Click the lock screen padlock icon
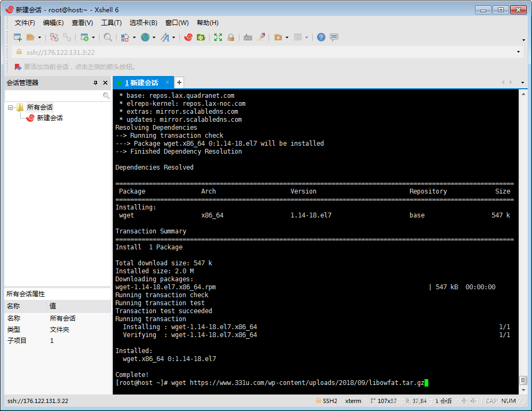 point(231,37)
